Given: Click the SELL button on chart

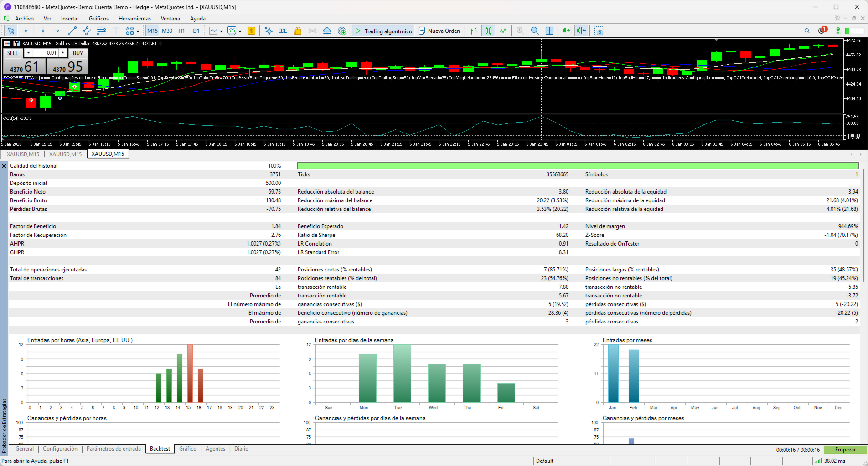Looking at the screenshot, I should (x=13, y=53).
